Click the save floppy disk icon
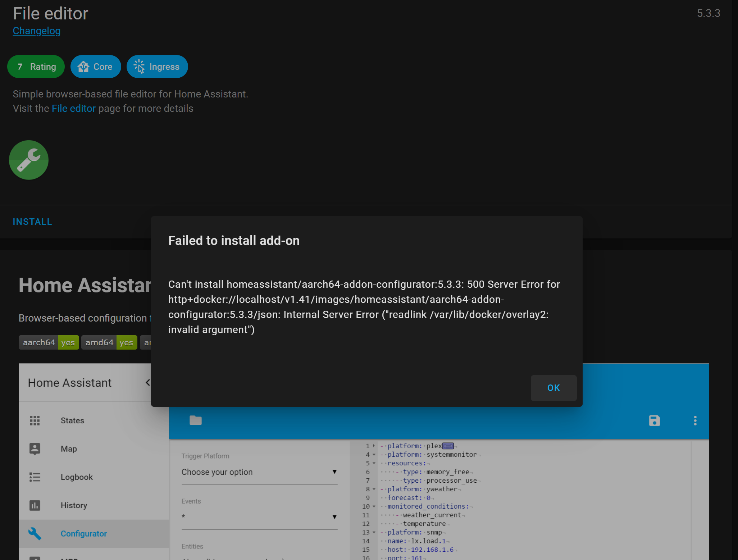The image size is (738, 560). click(x=654, y=420)
